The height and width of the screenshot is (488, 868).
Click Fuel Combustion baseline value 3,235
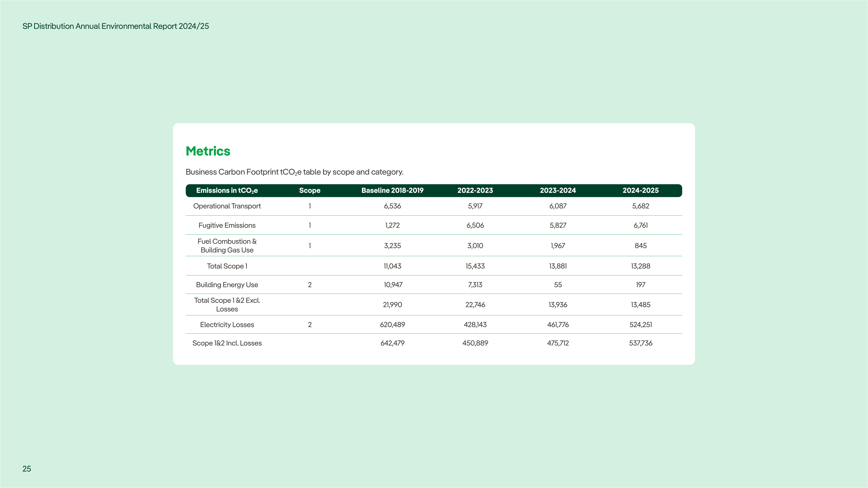[393, 246]
